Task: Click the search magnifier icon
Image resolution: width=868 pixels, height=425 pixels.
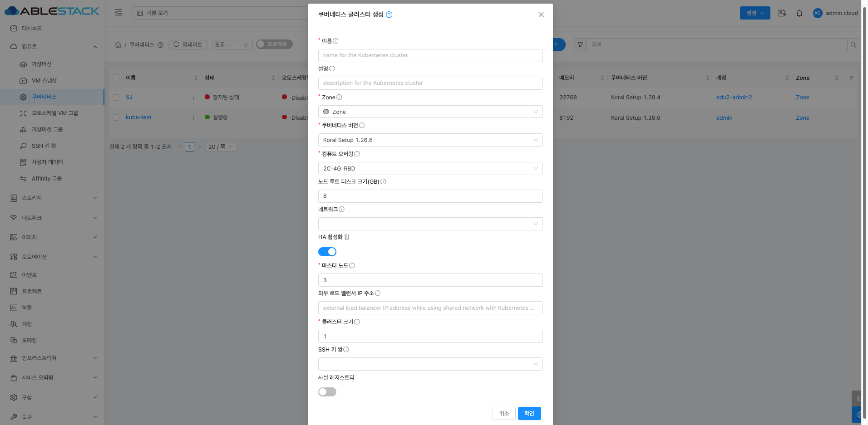Action: [x=853, y=44]
